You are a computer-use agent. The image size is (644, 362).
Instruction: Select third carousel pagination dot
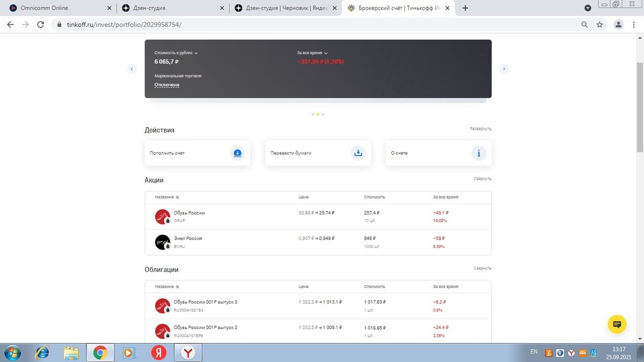[x=323, y=114]
